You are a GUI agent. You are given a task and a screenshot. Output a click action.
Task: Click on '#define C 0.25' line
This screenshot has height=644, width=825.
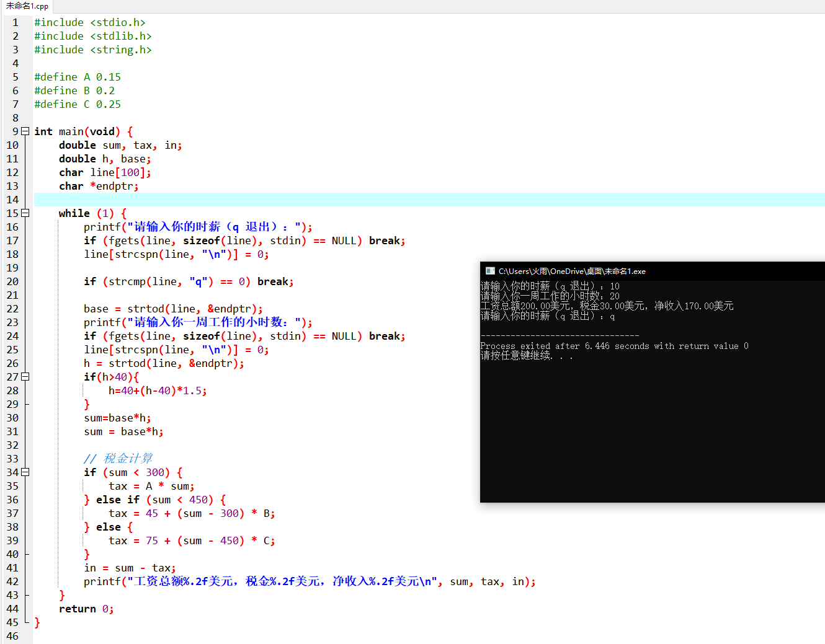pyautogui.click(x=78, y=104)
